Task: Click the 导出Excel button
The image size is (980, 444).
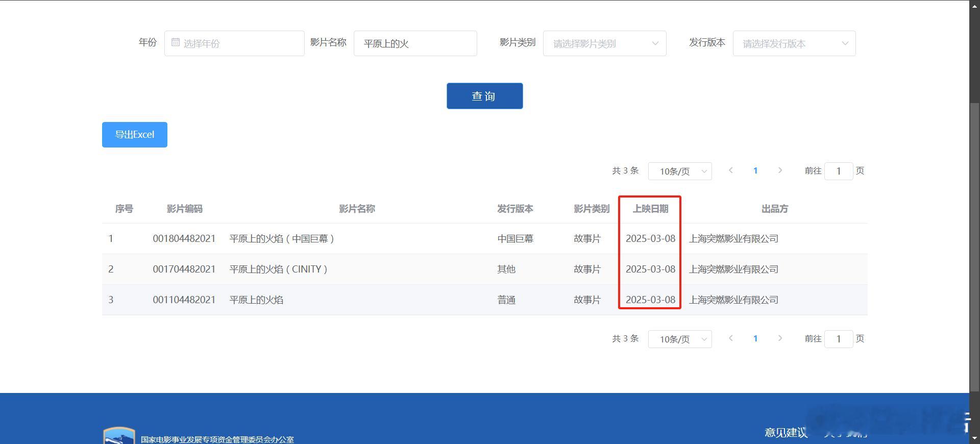Action: pyautogui.click(x=135, y=135)
